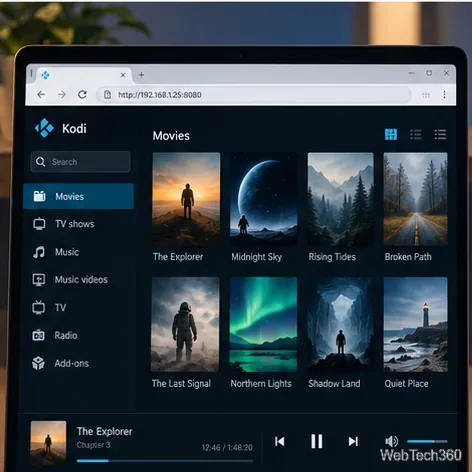Click the Kodi logo icon

coord(44,128)
